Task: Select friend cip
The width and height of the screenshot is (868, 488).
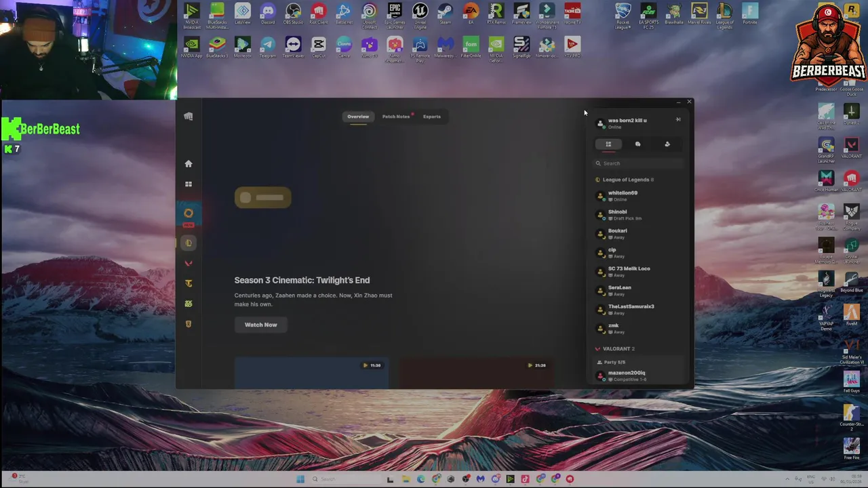Action: pyautogui.click(x=639, y=253)
